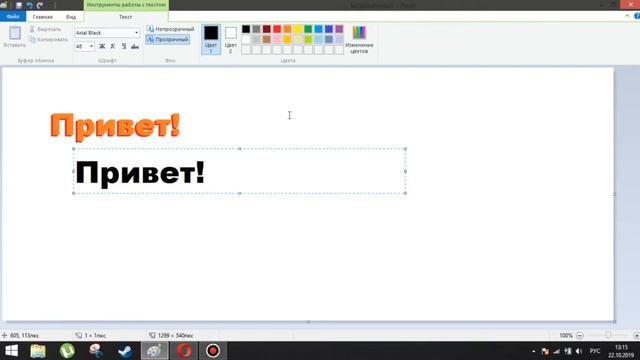The image size is (640, 360).
Task: Open Opera browser from taskbar
Action: pyautogui.click(x=184, y=351)
